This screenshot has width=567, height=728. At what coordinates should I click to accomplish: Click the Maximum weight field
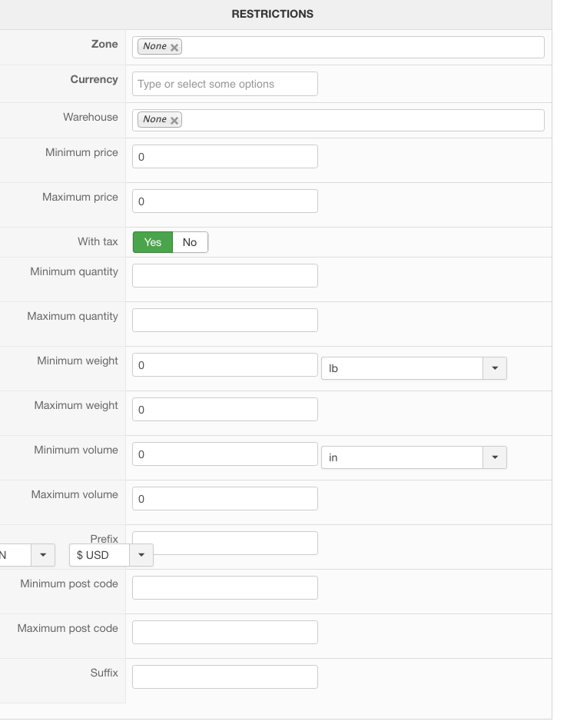point(225,410)
